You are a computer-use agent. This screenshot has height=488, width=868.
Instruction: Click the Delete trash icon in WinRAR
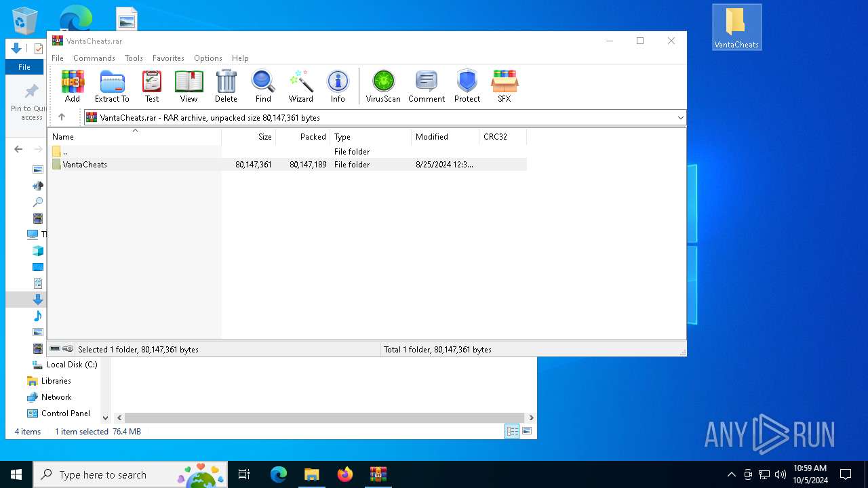(226, 86)
